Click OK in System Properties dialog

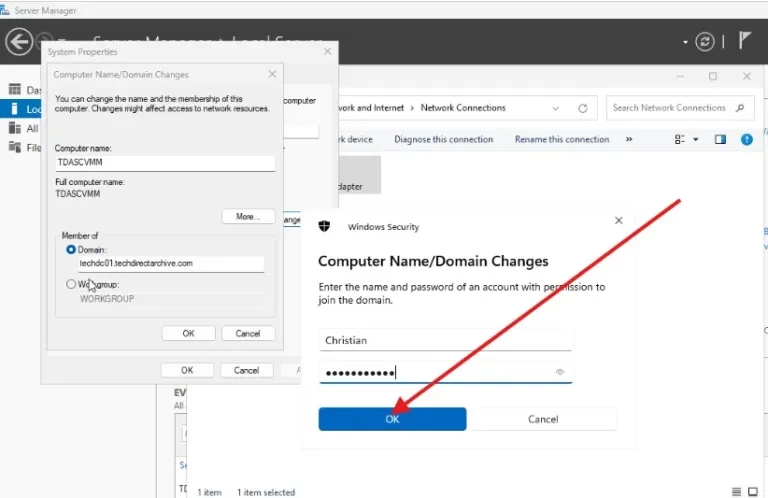pyautogui.click(x=187, y=370)
